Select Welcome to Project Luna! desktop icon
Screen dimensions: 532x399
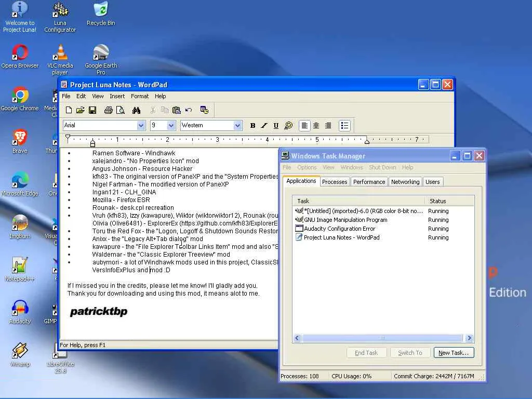pos(20,17)
